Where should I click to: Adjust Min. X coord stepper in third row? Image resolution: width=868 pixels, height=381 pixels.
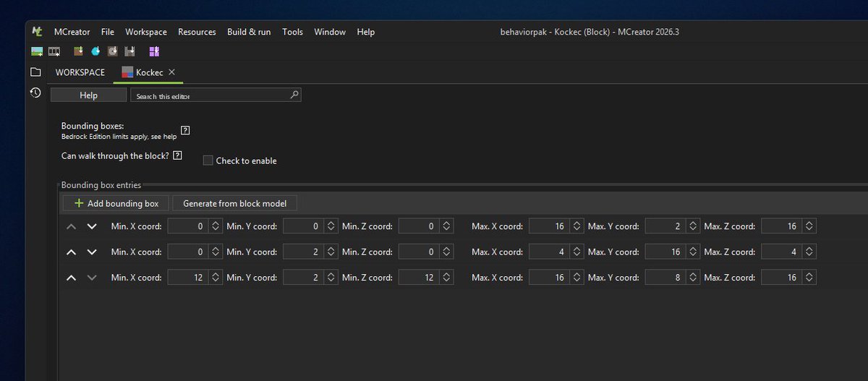tap(215, 278)
